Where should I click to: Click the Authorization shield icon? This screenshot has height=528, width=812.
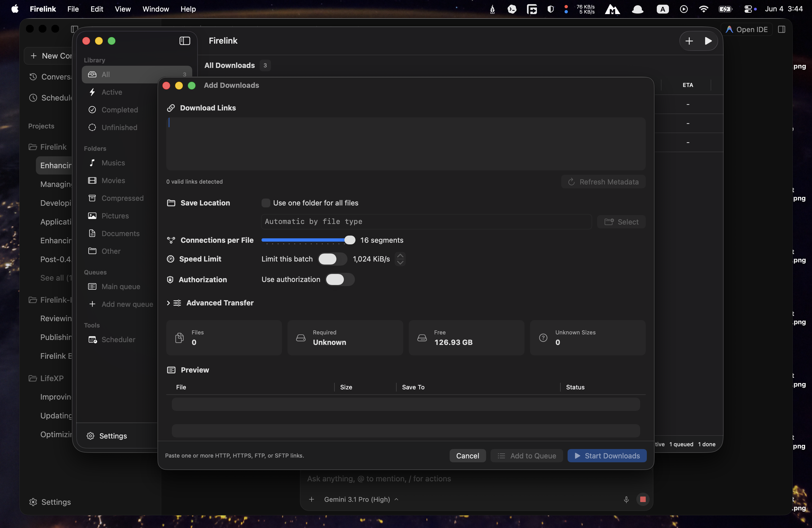170,280
